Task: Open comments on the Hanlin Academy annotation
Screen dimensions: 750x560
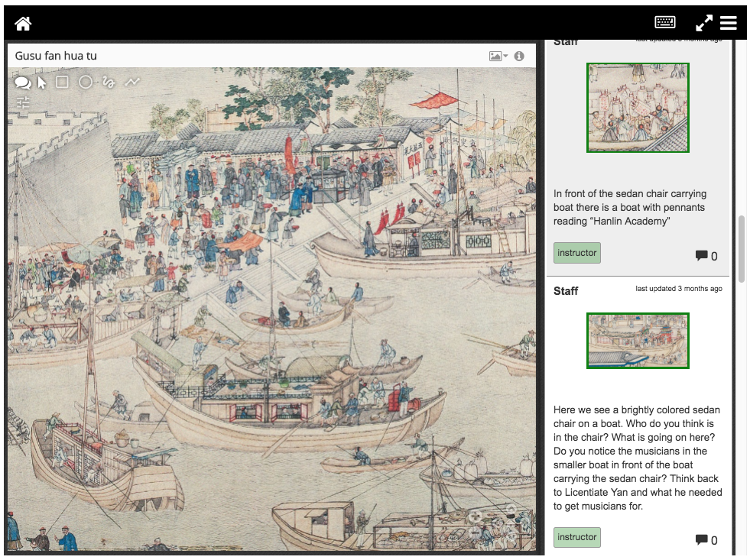Action: coord(706,256)
